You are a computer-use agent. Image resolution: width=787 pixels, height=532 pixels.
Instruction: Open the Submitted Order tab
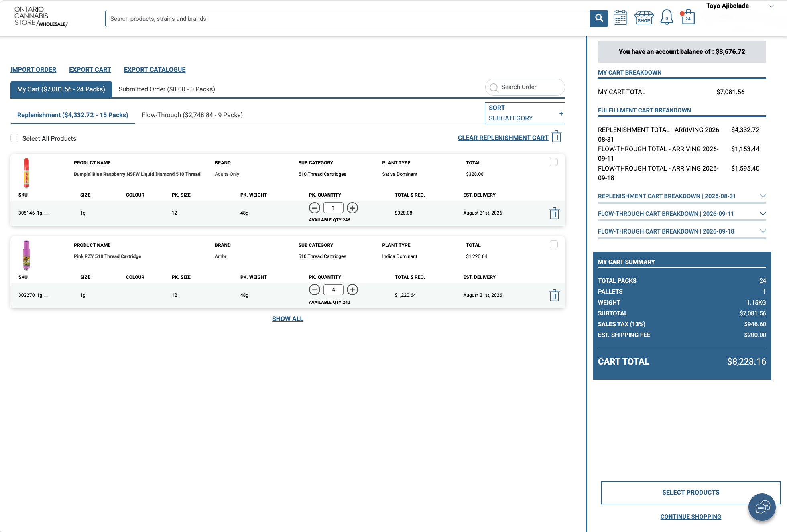click(x=167, y=89)
